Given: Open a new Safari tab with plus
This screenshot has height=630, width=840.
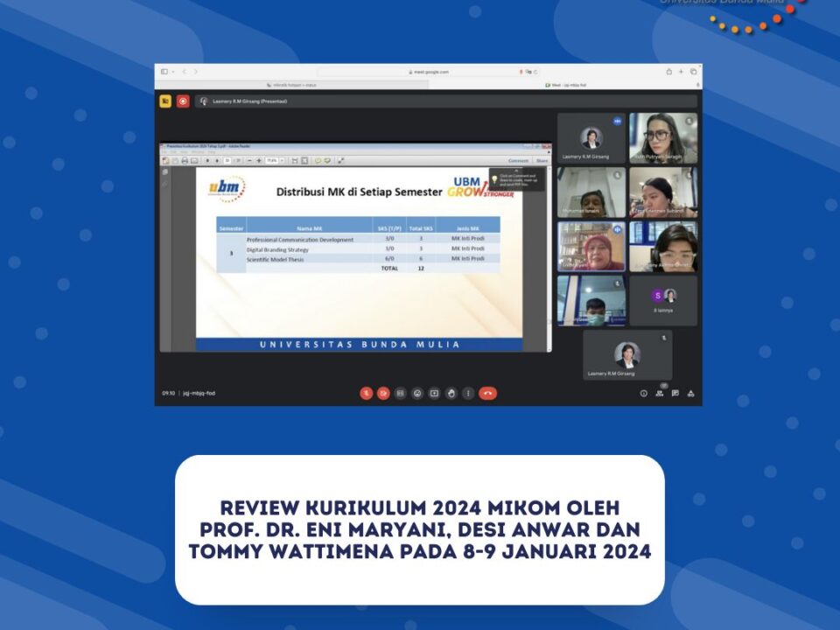Looking at the screenshot, I should [x=681, y=71].
